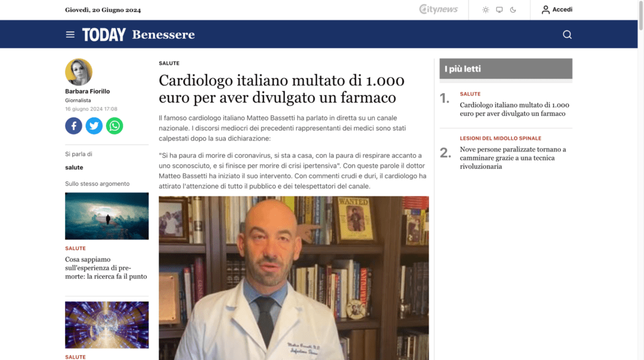
Task: Click the TODAY site logo
Action: tap(104, 35)
